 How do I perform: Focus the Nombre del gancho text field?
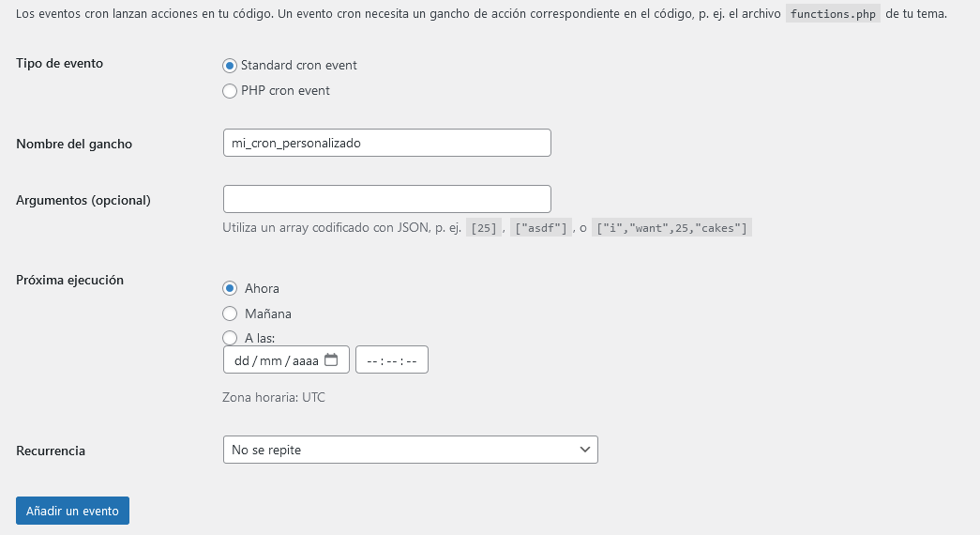point(386,143)
